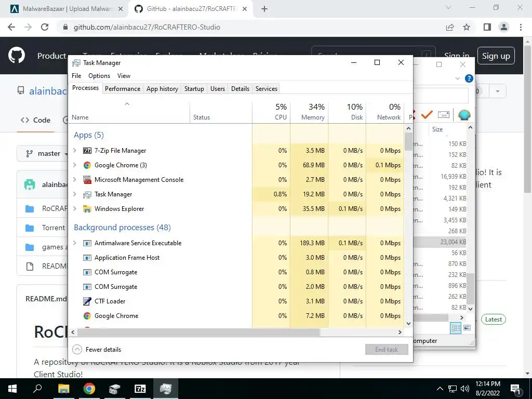Click the Chrome reload page icon
This screenshot has width=532, height=399.
pos(45,27)
